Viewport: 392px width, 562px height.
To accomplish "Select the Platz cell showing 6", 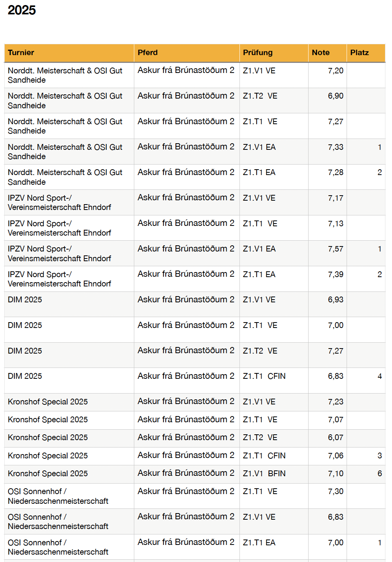I will [x=379, y=474].
